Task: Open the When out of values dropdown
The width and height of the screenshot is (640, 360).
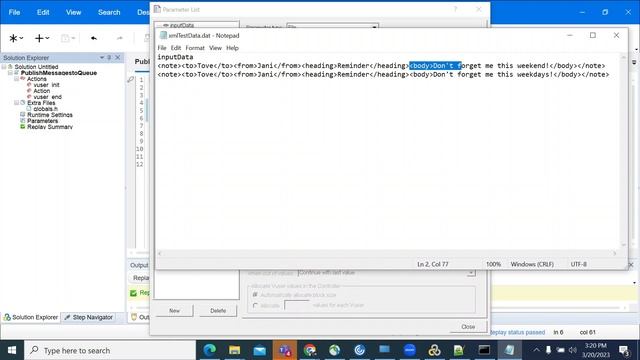Action: click(471, 273)
